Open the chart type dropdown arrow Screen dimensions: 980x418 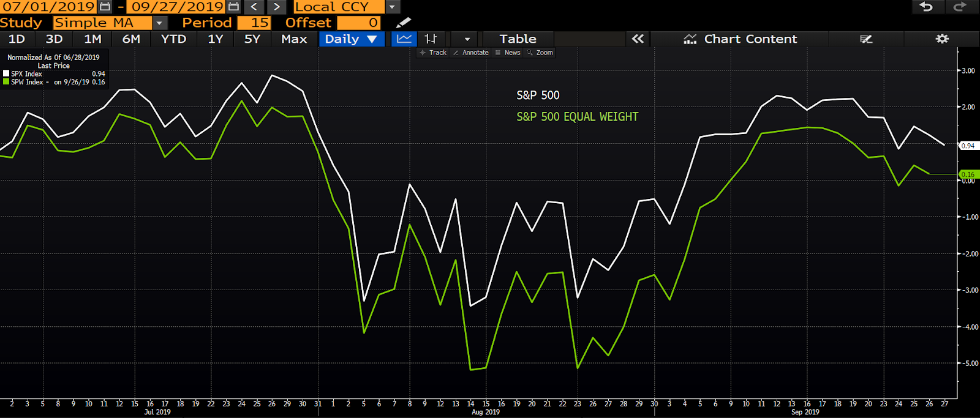467,39
